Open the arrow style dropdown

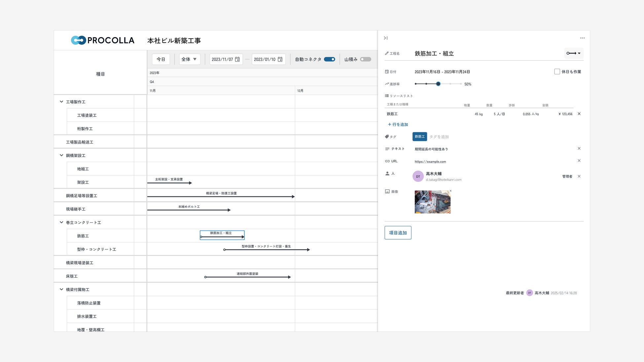click(574, 53)
